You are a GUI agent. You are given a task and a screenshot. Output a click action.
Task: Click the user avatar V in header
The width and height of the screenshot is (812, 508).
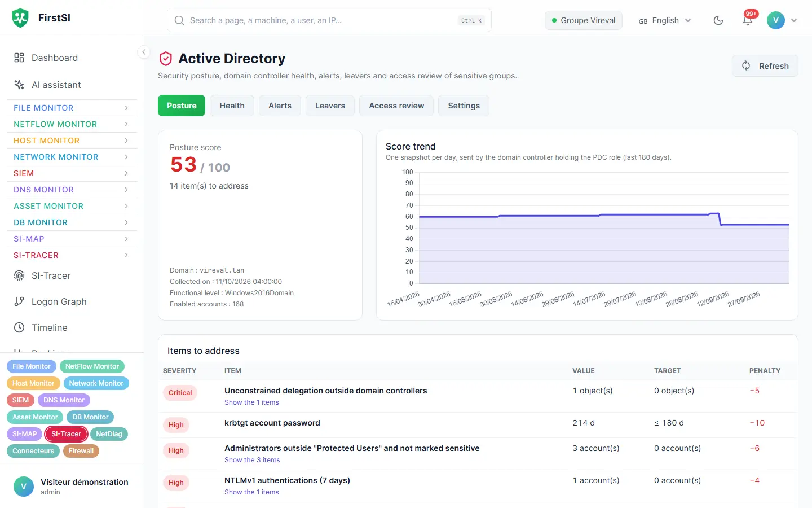[x=776, y=20]
